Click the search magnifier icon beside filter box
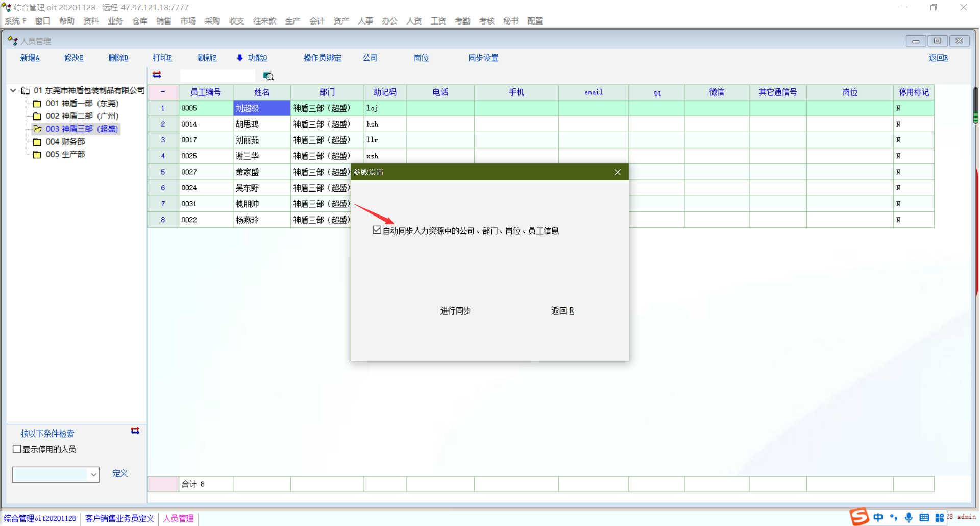The width and height of the screenshot is (980, 526). pyautogui.click(x=268, y=76)
